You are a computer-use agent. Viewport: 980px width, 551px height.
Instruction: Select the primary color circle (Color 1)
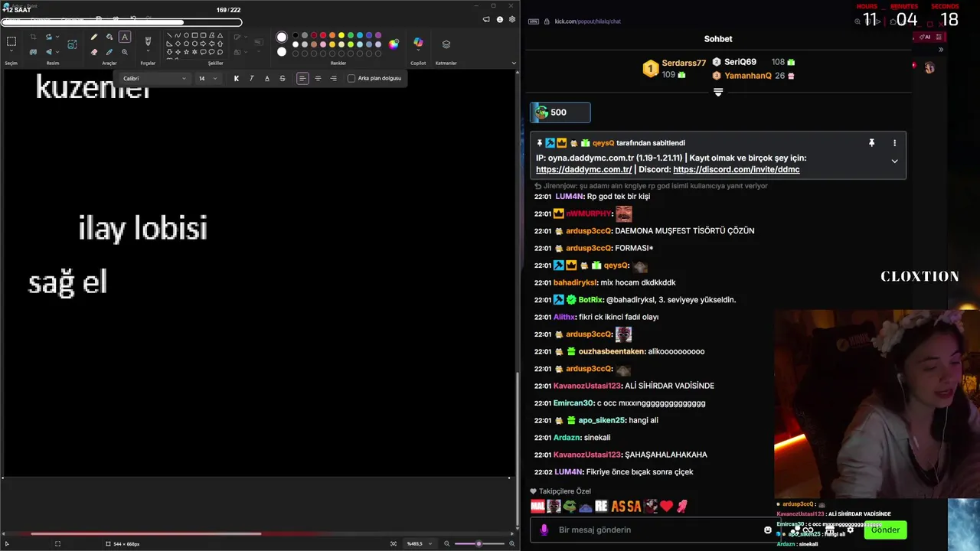pyautogui.click(x=282, y=37)
